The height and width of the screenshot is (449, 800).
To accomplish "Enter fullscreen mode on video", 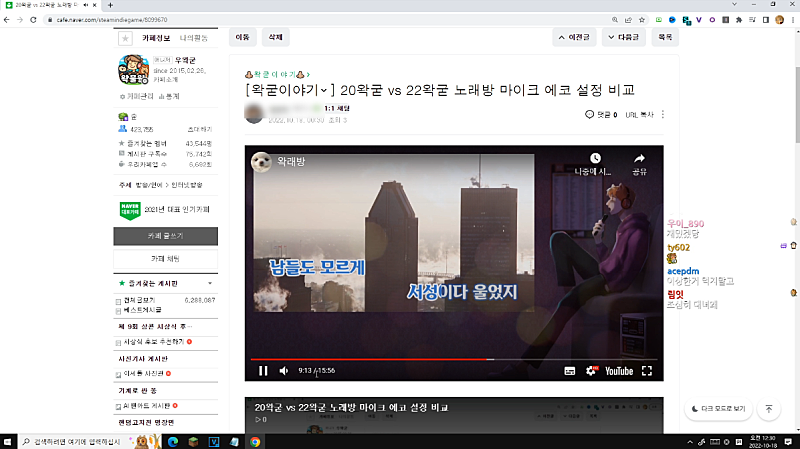I will [x=646, y=371].
